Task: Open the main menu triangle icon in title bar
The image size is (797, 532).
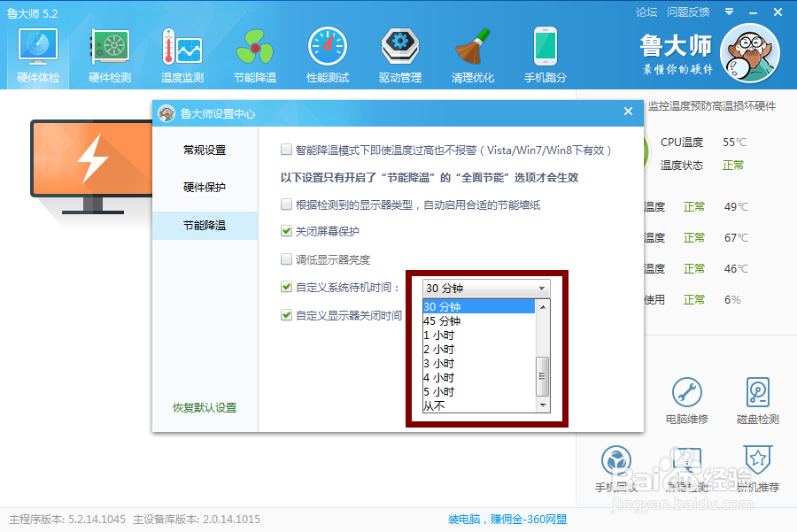Action: point(729,12)
